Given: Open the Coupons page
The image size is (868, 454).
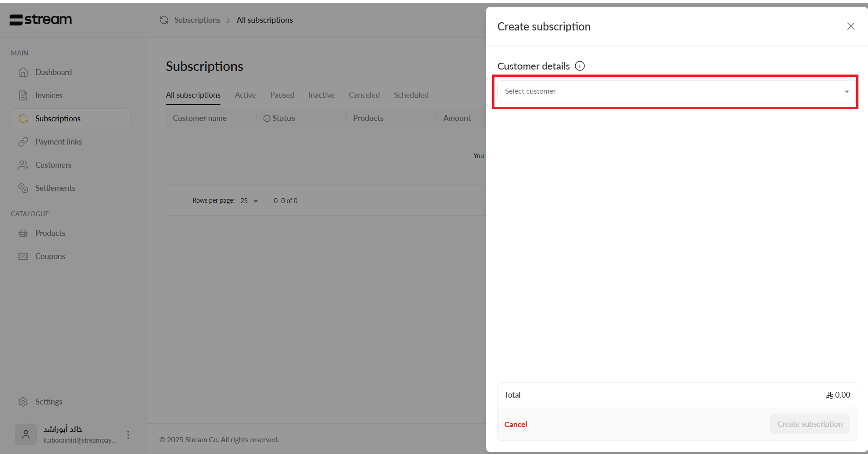Looking at the screenshot, I should (x=50, y=256).
